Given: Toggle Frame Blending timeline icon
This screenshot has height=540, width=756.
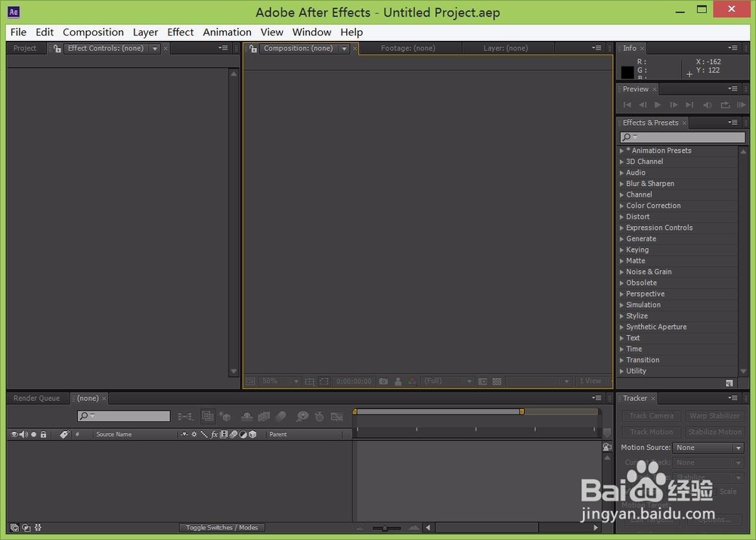Looking at the screenshot, I should [x=264, y=417].
